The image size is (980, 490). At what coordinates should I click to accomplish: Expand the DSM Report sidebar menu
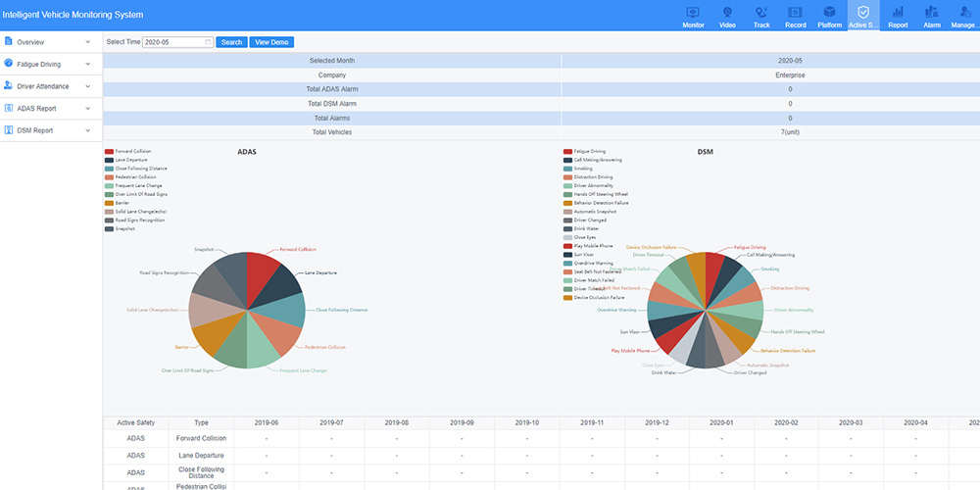click(51, 130)
